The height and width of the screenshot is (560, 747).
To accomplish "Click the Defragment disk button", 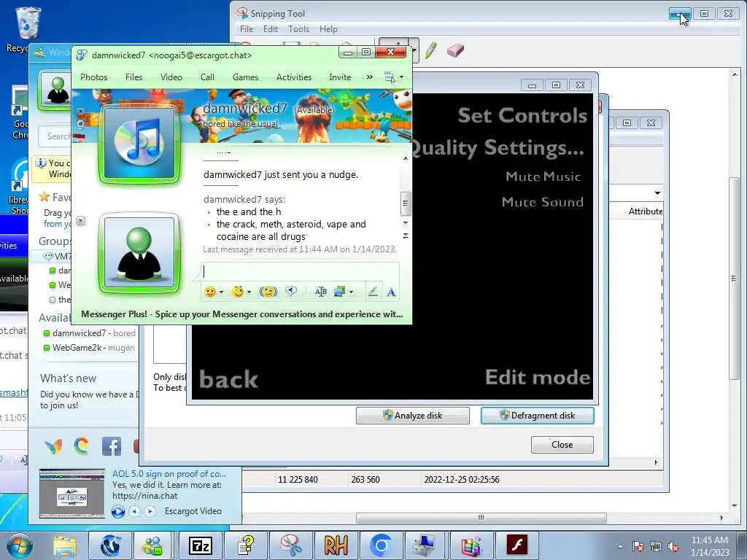I will click(x=538, y=415).
